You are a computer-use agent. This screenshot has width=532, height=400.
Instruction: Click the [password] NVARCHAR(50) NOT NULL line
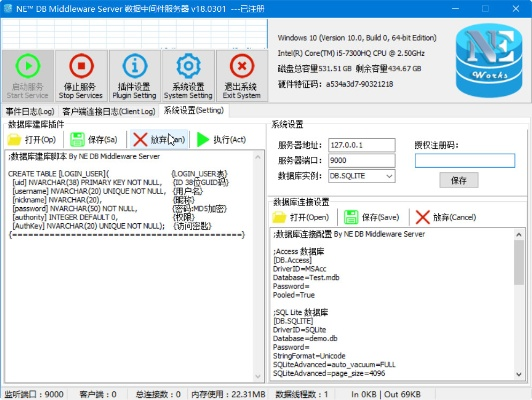click(x=75, y=209)
